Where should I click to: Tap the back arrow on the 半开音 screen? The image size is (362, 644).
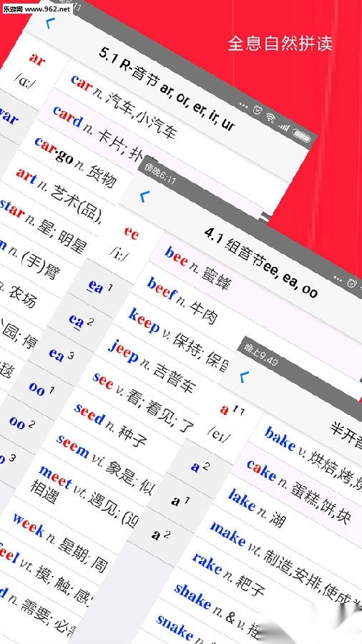point(244,376)
